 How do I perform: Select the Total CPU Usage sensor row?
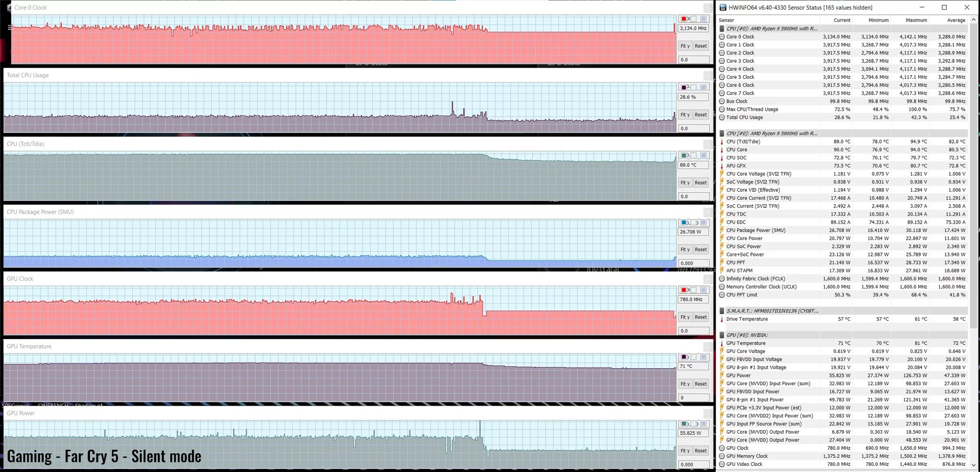click(842, 117)
